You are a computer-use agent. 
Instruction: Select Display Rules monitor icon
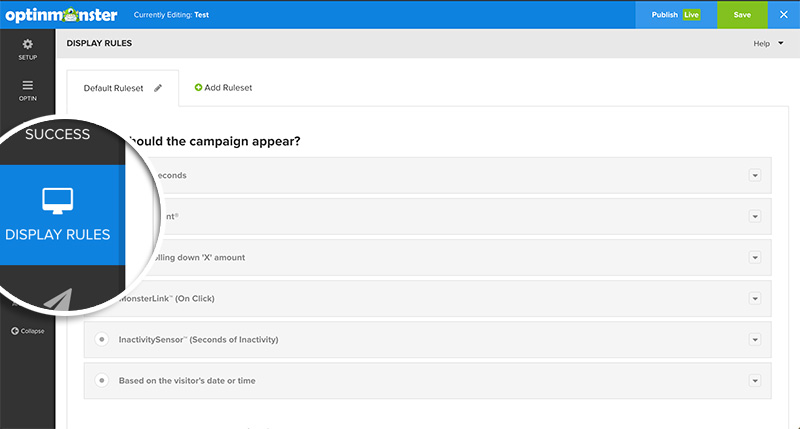[x=58, y=200]
